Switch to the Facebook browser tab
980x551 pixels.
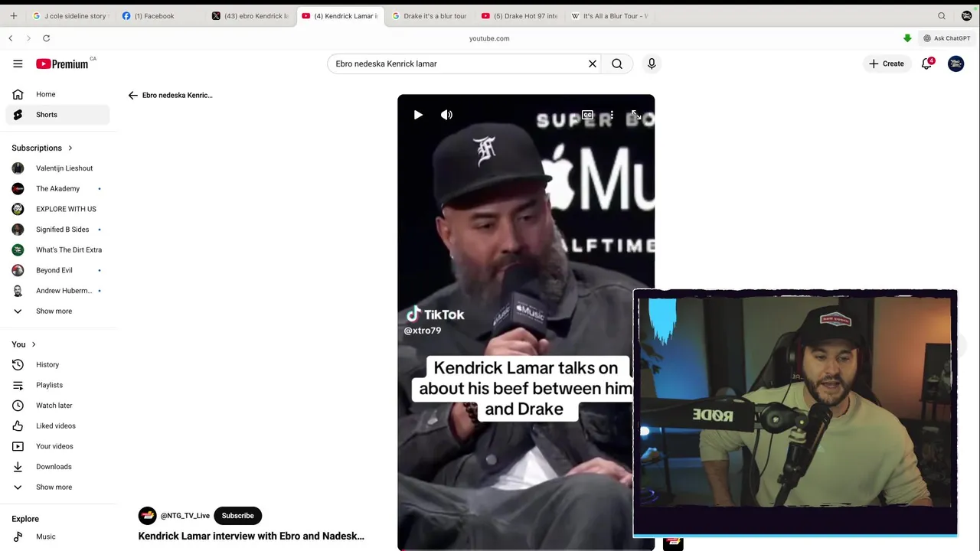159,15
